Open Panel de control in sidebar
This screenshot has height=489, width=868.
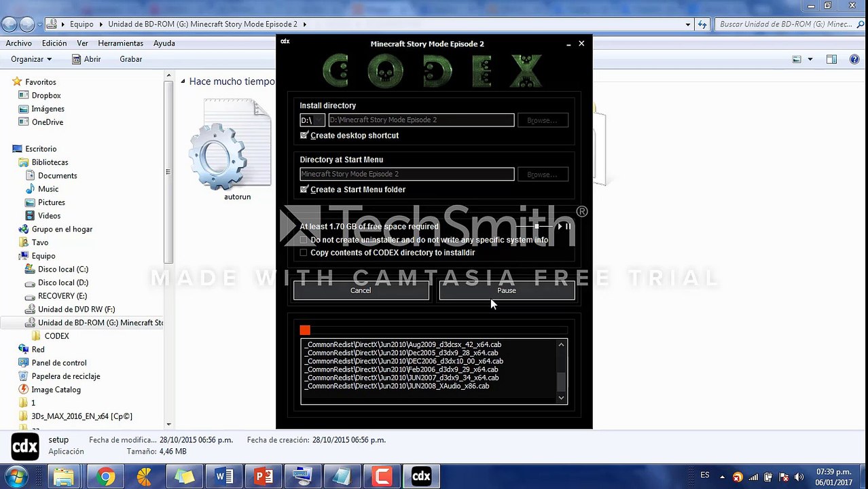coord(59,363)
